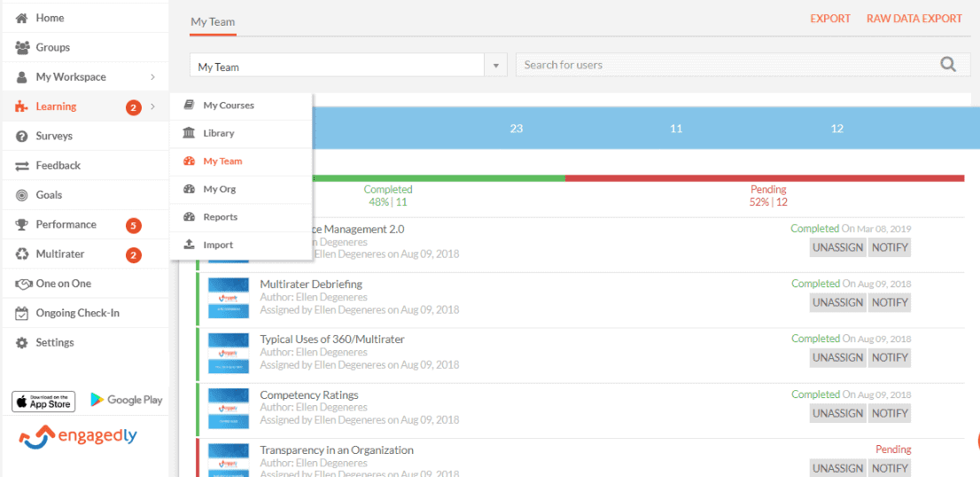Switch to the My Team tab
Screen dimensions: 980x477
214,22
